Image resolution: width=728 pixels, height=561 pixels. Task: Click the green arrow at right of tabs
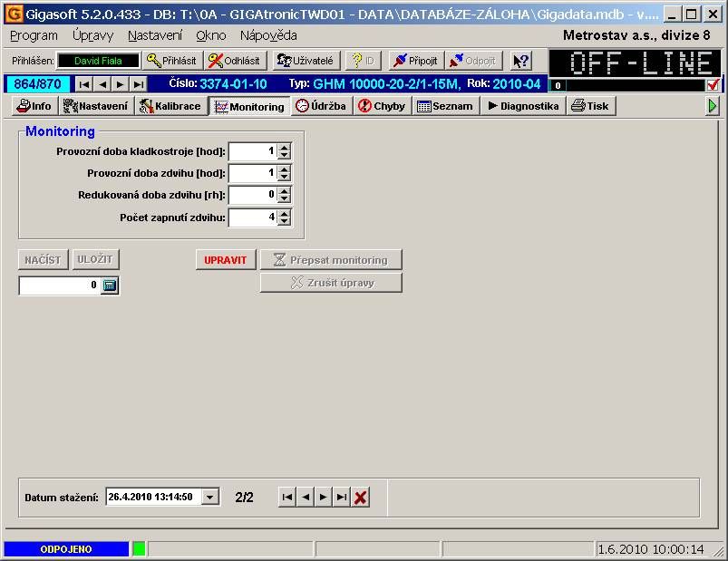[x=713, y=106]
